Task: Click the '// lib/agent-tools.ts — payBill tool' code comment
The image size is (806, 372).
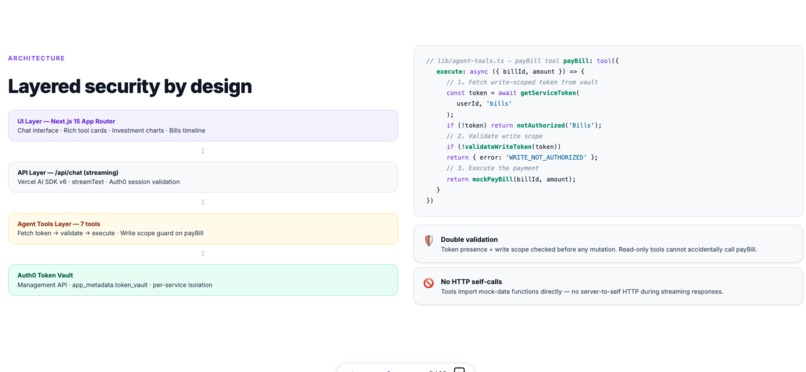Action: click(493, 61)
